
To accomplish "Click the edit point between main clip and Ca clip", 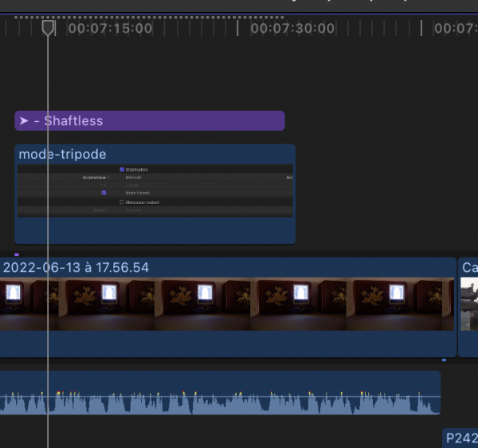I will [457, 307].
